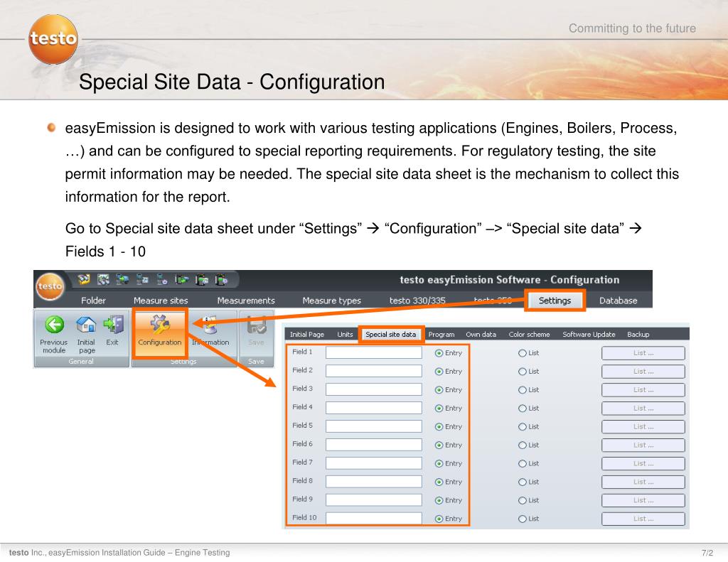Select Entry option for Field 6
This screenshot has width=728, height=562.
pyautogui.click(x=439, y=445)
